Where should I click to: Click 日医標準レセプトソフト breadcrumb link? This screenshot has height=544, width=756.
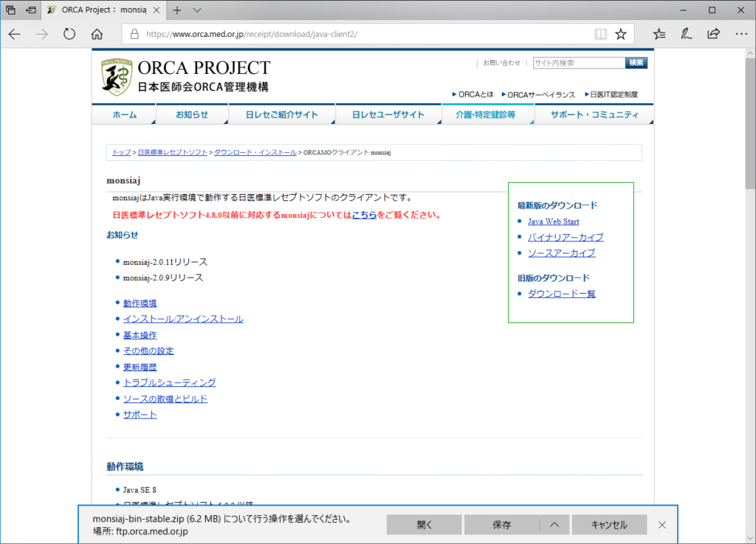(x=172, y=152)
